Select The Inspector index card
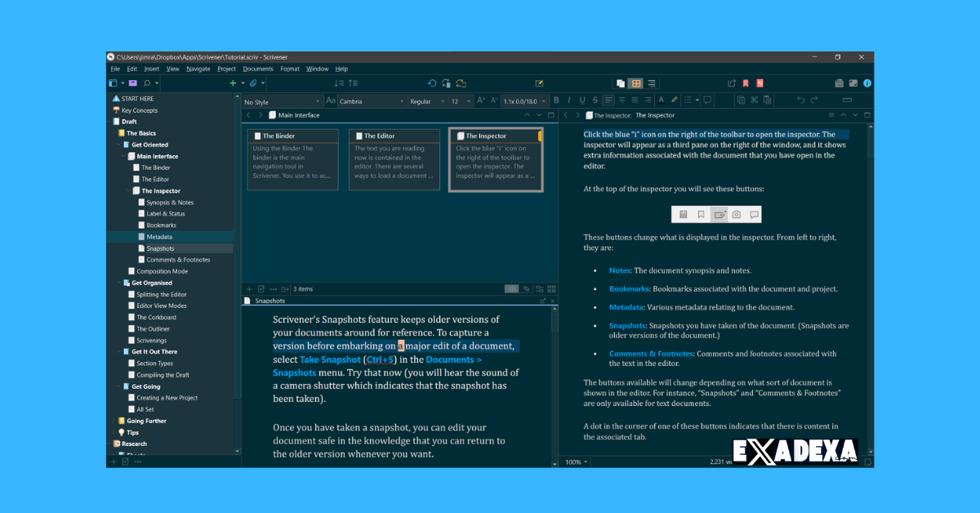 coord(496,159)
